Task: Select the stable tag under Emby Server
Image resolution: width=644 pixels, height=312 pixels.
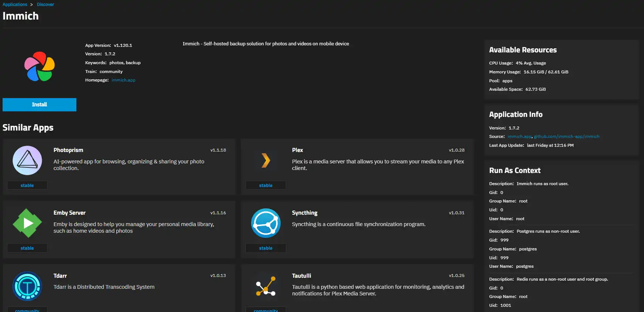Action: coord(27,248)
